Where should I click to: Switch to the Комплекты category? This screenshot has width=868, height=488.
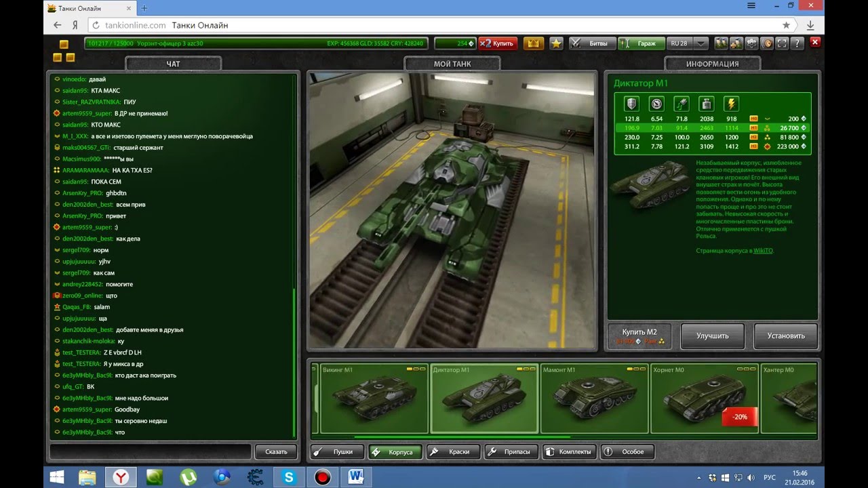(570, 451)
